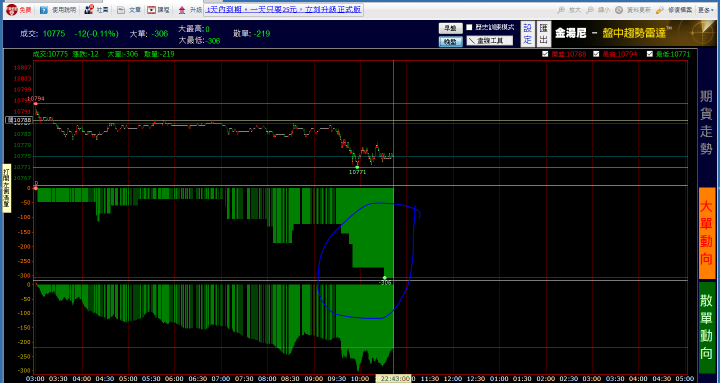Expand the 打開左側選單 side panel tab
This screenshot has height=383, width=720.
(x=6, y=188)
